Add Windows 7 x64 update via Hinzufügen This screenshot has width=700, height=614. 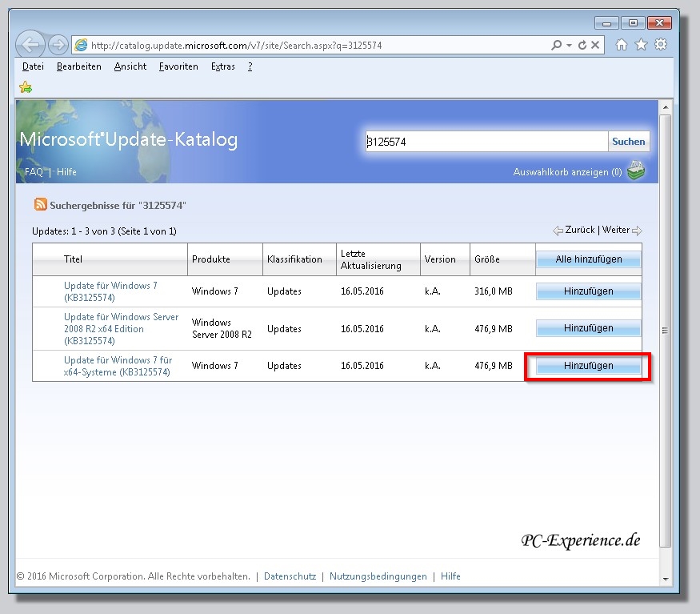[x=588, y=366]
